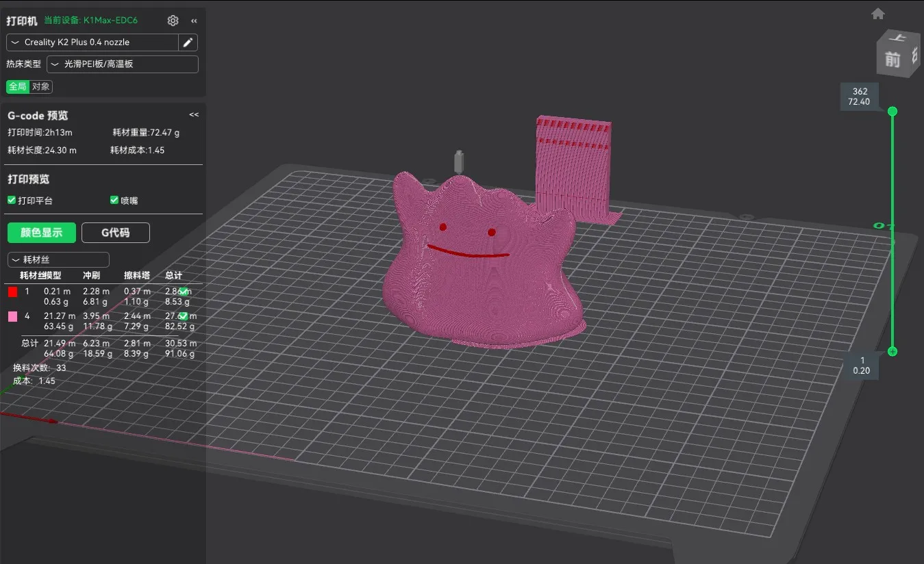Screen dimensions: 924x564
Task: Click the 擦料塔 column header
Action: [136, 275]
